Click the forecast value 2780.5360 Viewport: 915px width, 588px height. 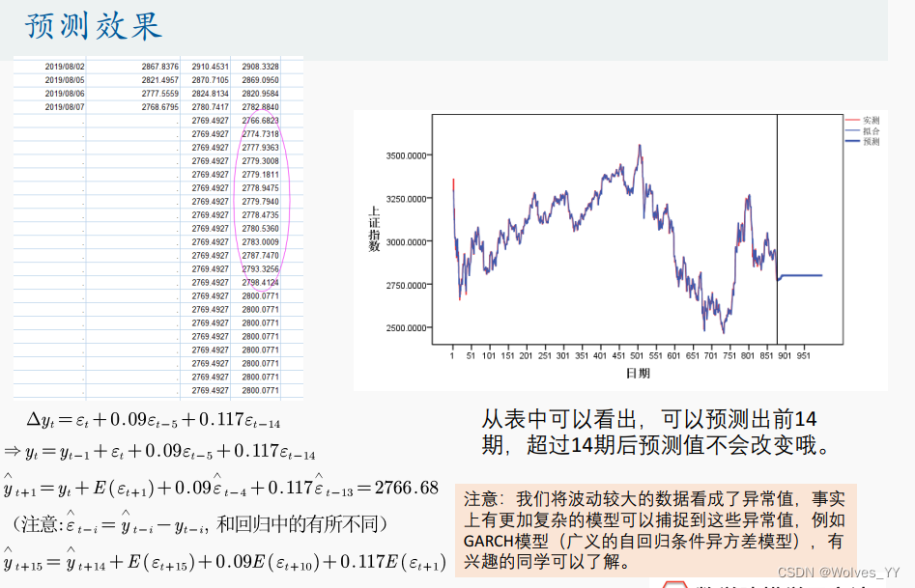pos(260,229)
